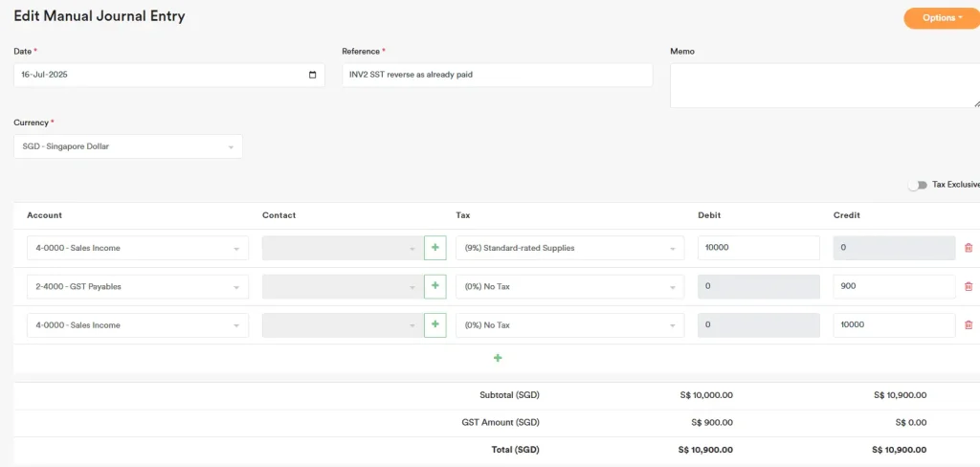Add new journal line with green plus

point(498,358)
